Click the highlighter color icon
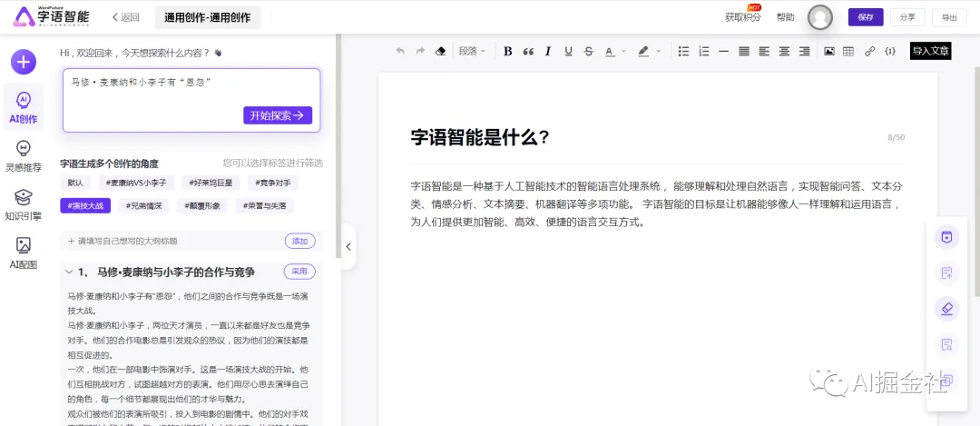Viewport: 980px width, 426px height. click(x=643, y=51)
